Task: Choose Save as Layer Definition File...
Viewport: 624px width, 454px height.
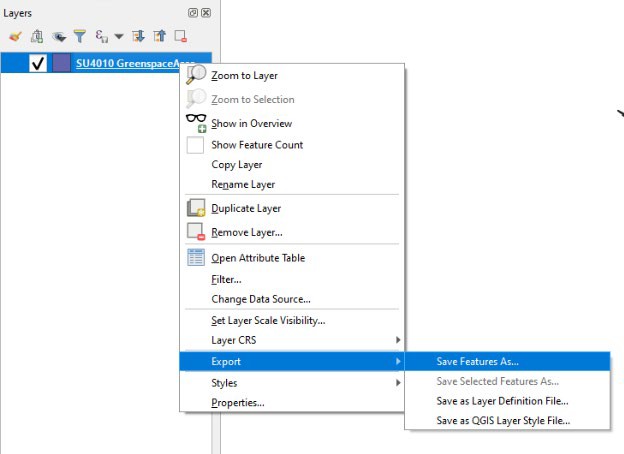Action: [x=507, y=401]
